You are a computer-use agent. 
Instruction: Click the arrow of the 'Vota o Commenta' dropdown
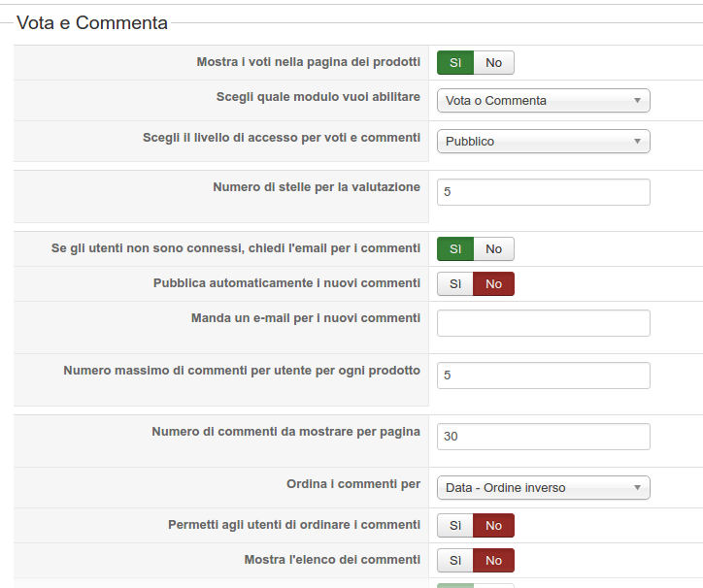pyautogui.click(x=637, y=101)
